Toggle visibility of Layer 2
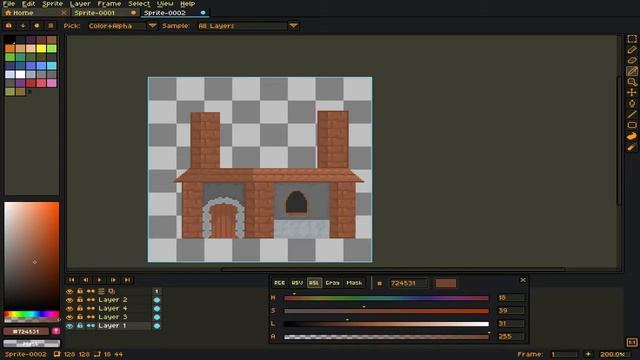The height and width of the screenshot is (360, 640). click(x=69, y=300)
